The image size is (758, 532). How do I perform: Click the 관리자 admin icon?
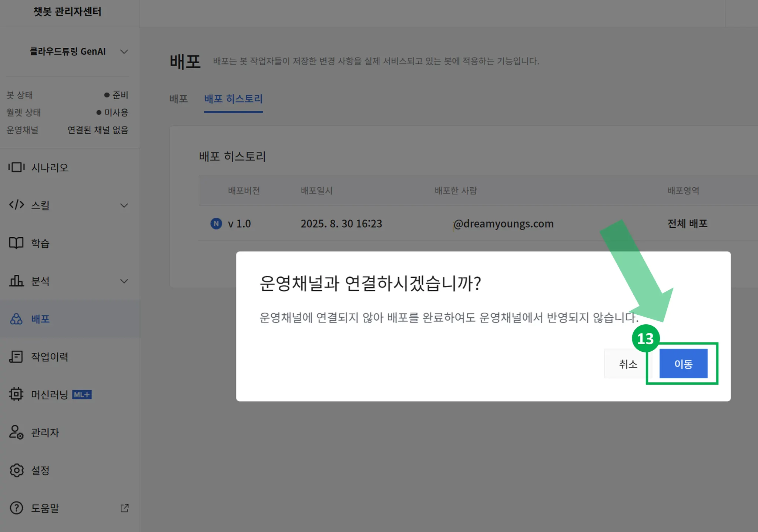16,432
